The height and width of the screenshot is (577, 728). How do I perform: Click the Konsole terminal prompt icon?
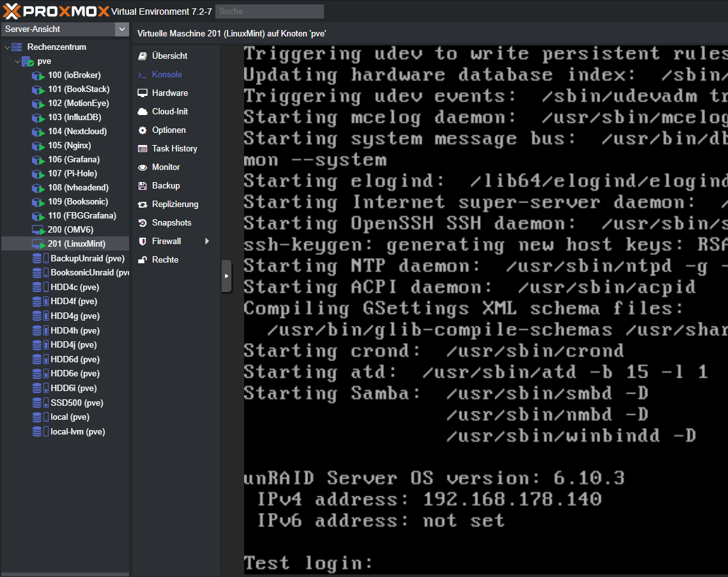(x=143, y=75)
